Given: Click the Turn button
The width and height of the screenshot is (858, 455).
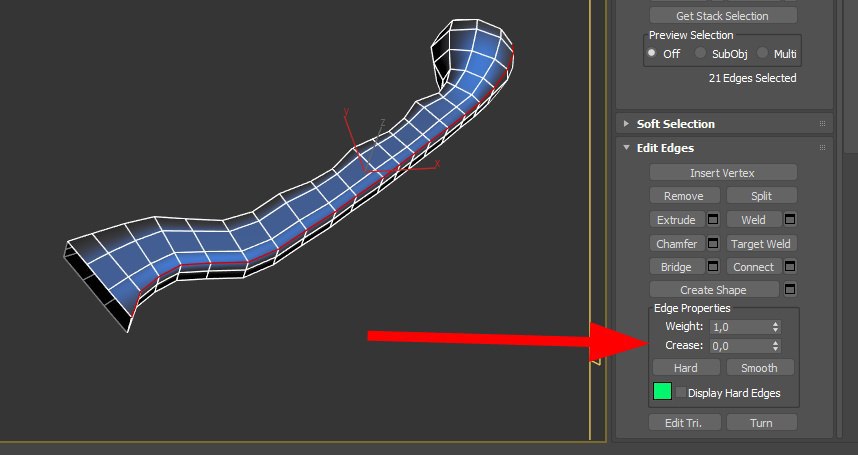Looking at the screenshot, I should (761, 422).
